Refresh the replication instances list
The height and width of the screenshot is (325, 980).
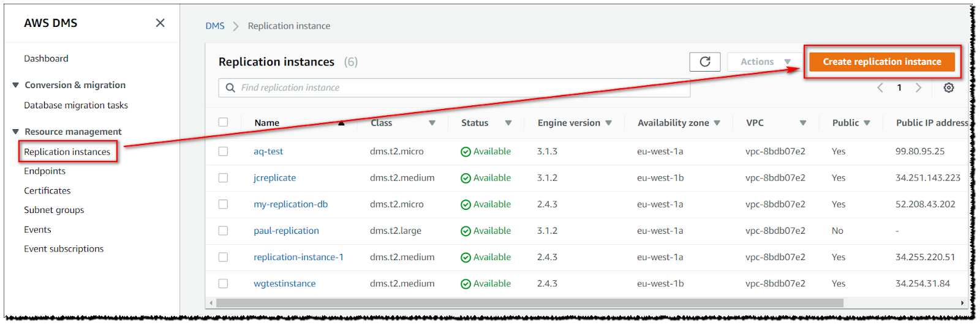[x=705, y=62]
